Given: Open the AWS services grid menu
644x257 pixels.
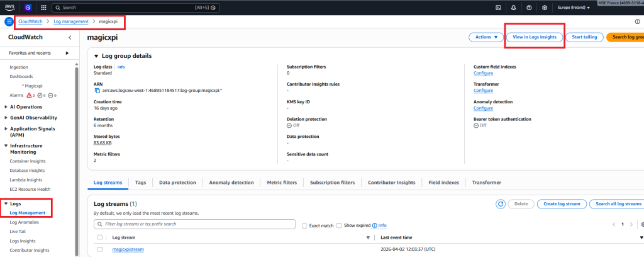Looking at the screenshot, I should pos(43,8).
